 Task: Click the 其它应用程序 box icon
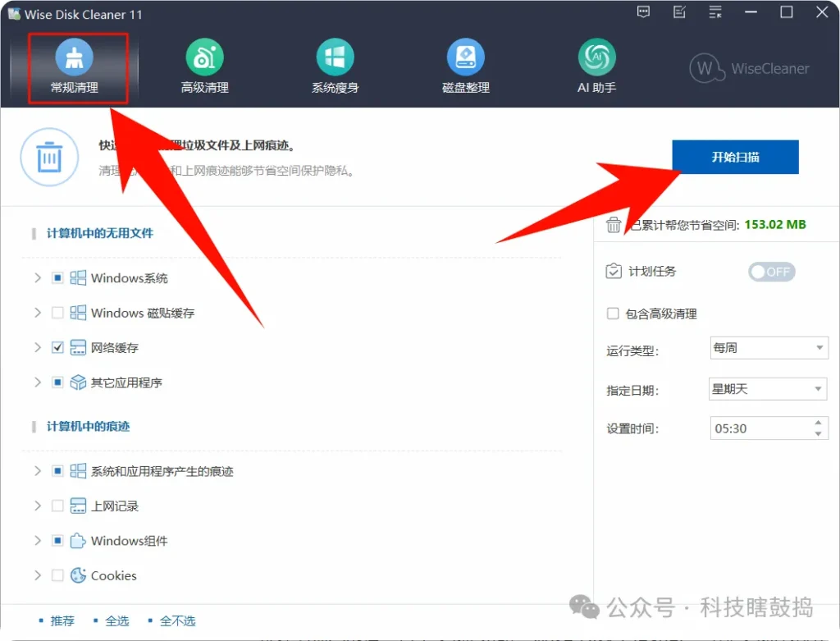[78, 382]
